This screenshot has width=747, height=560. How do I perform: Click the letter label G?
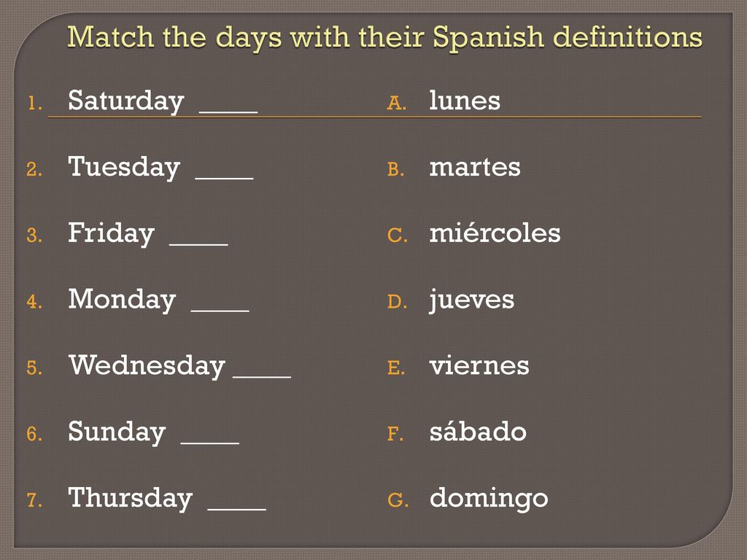398,500
